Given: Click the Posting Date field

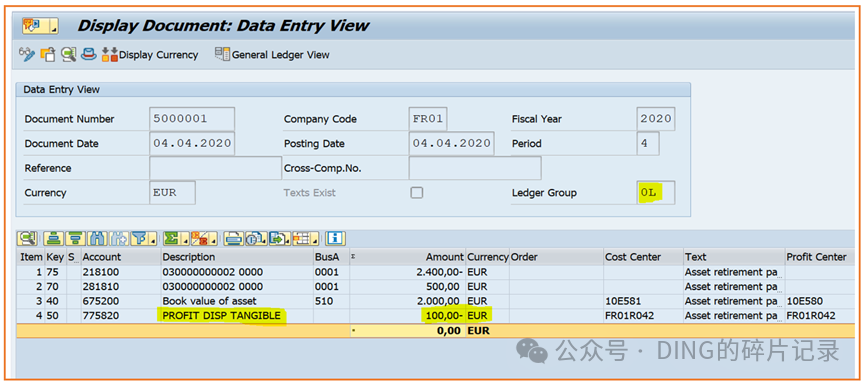Looking at the screenshot, I should pyautogui.click(x=451, y=143).
